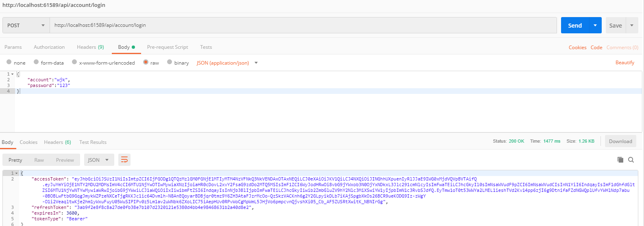The image size is (644, 226).
Task: Open the response Cookies tab
Action: coord(28,142)
